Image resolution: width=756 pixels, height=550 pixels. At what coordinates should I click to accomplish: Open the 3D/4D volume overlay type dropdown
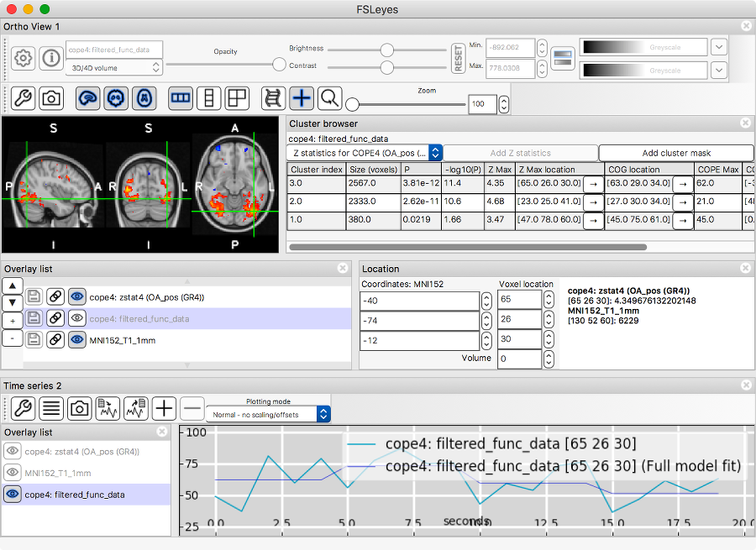tap(114, 67)
